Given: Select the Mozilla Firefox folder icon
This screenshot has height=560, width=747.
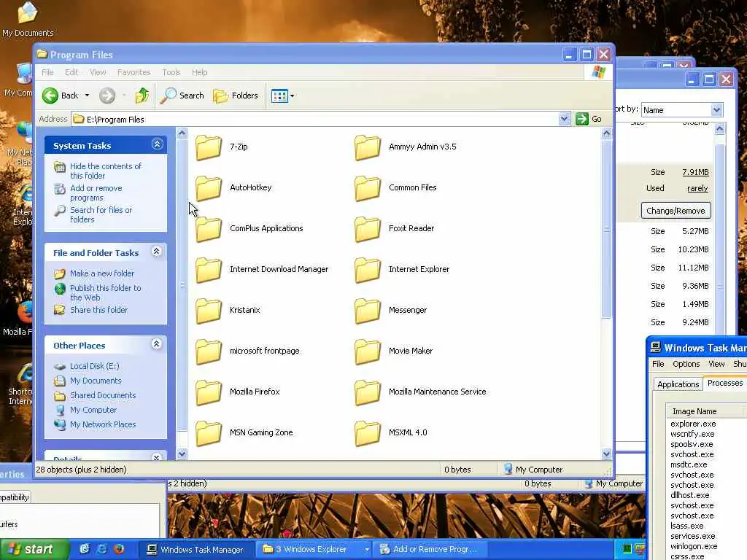Looking at the screenshot, I should 209,392.
